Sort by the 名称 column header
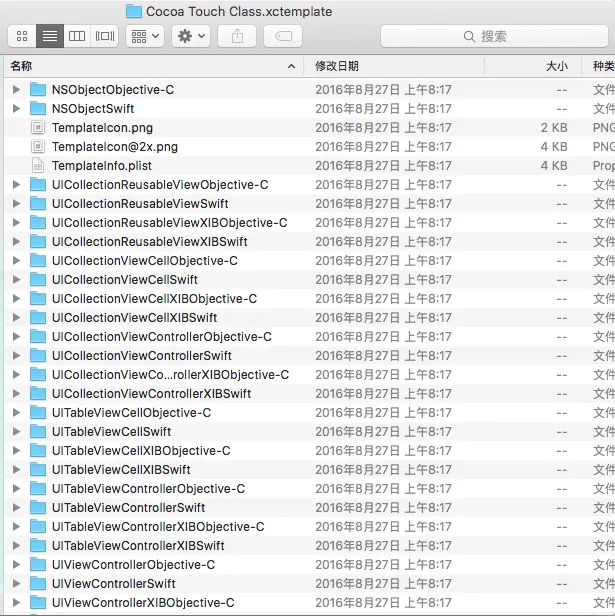Image resolution: width=615 pixels, height=616 pixels. [153, 66]
